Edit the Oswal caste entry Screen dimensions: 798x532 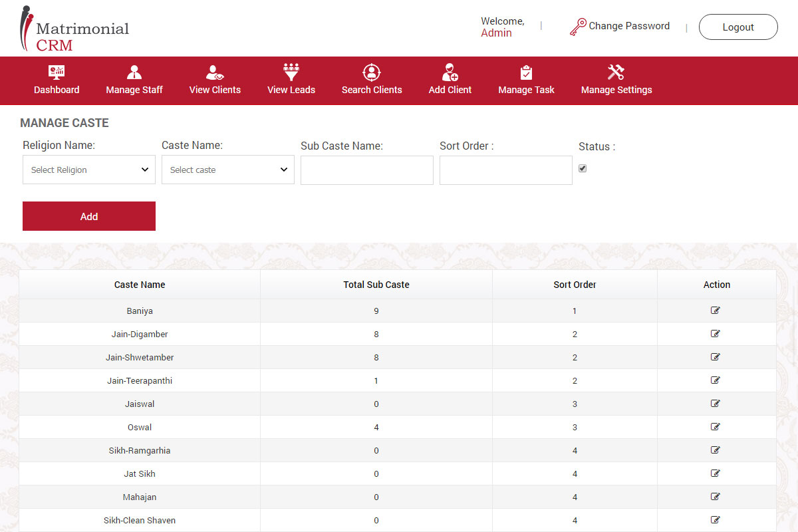[716, 426]
